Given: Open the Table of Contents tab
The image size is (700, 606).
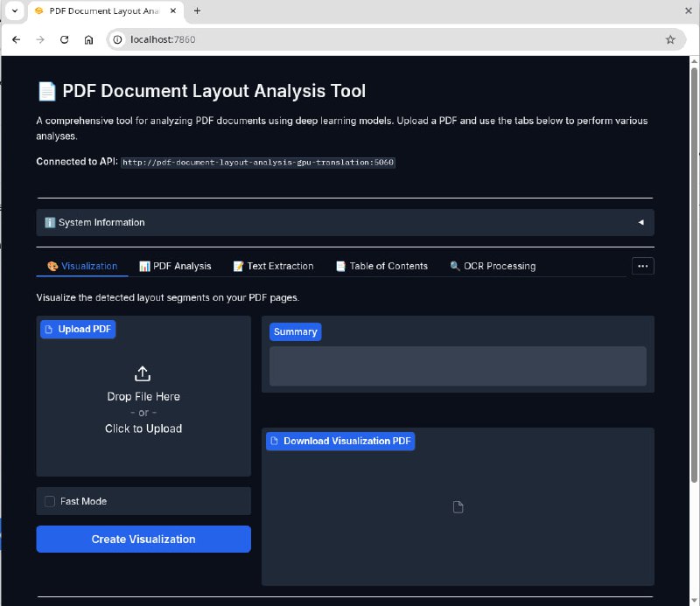Looking at the screenshot, I should pyautogui.click(x=381, y=266).
